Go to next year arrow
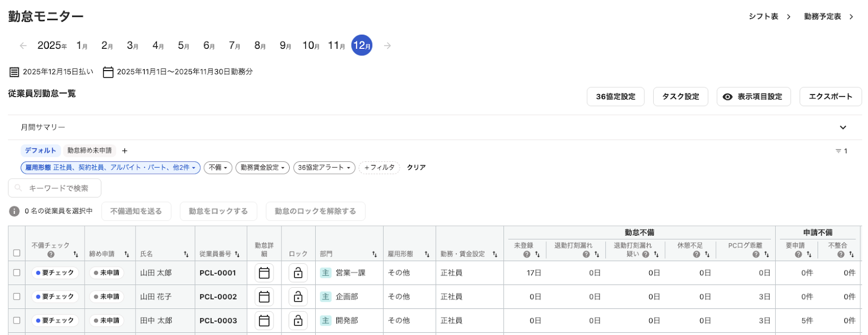The height and width of the screenshot is (335, 868). click(387, 46)
